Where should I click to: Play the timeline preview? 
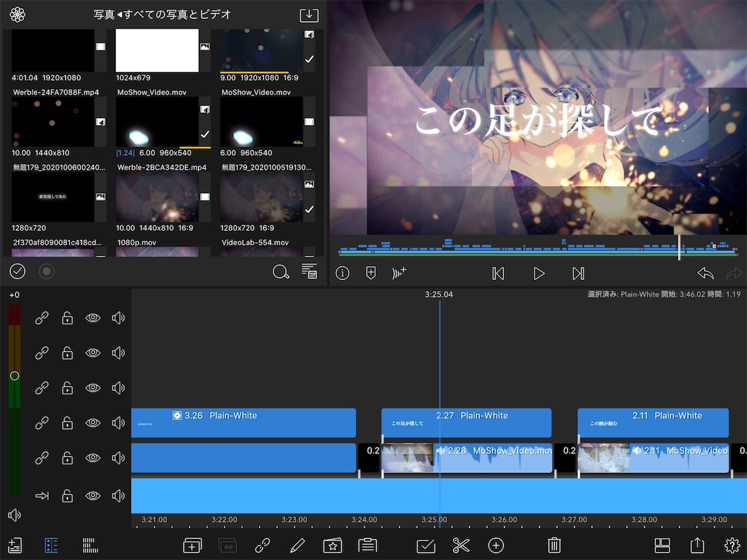point(539,273)
